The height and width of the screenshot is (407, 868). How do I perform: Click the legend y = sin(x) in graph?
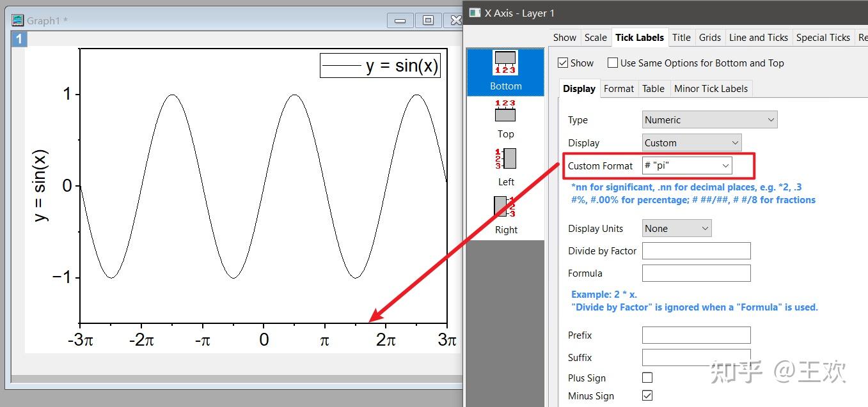380,65
